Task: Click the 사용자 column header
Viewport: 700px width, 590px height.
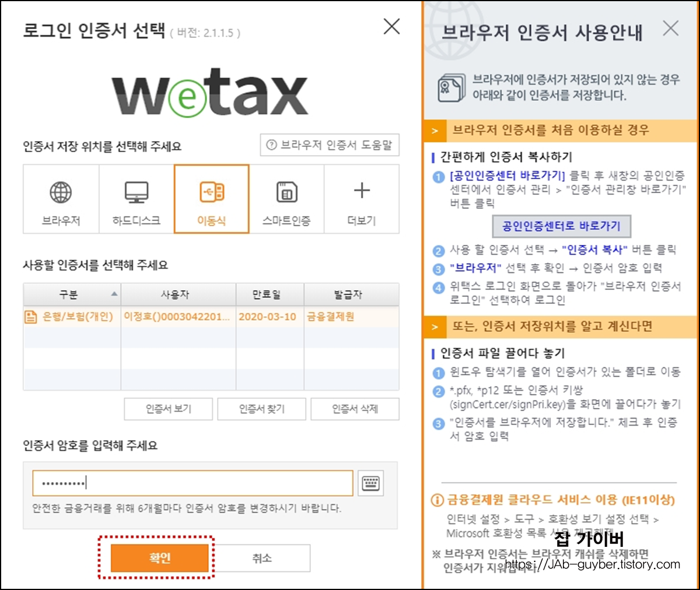Action: [x=178, y=294]
